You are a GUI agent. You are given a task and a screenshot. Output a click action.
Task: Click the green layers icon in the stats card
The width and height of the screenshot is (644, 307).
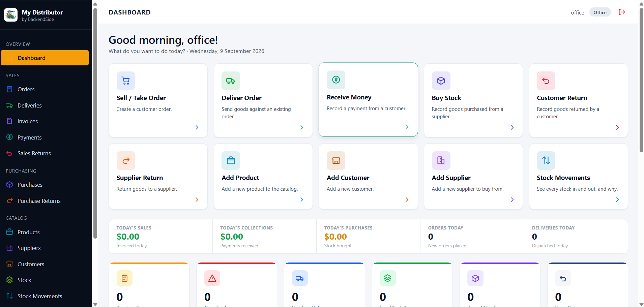click(387, 278)
